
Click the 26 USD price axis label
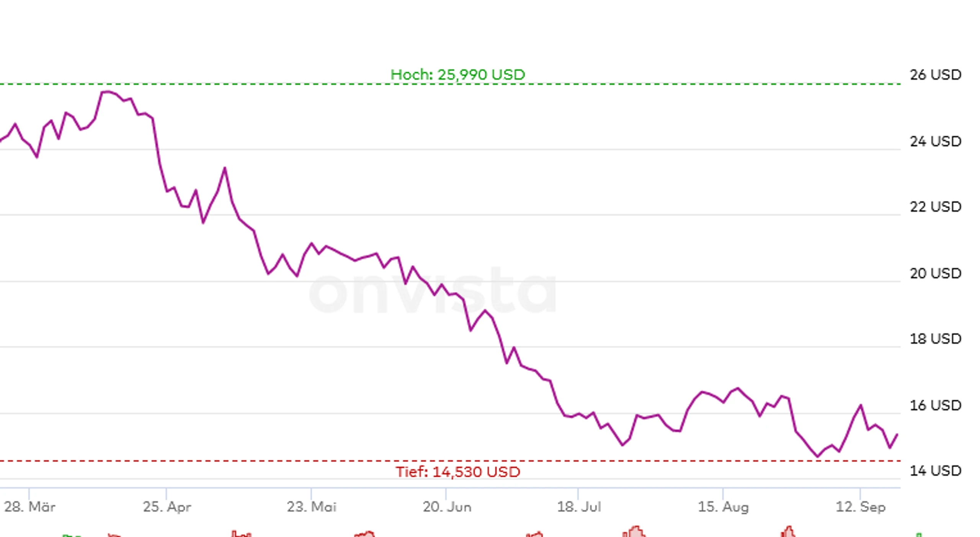click(935, 75)
